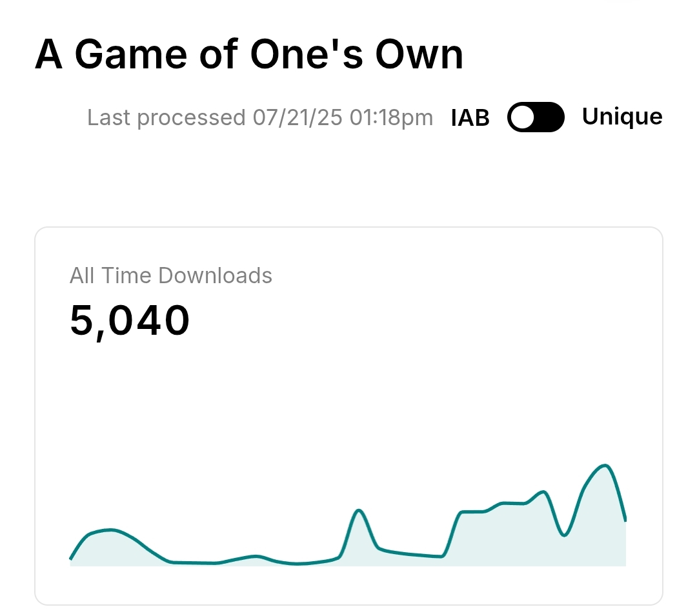Click the first rounded hump of the chart line
697x616 pixels.
[x=111, y=530]
